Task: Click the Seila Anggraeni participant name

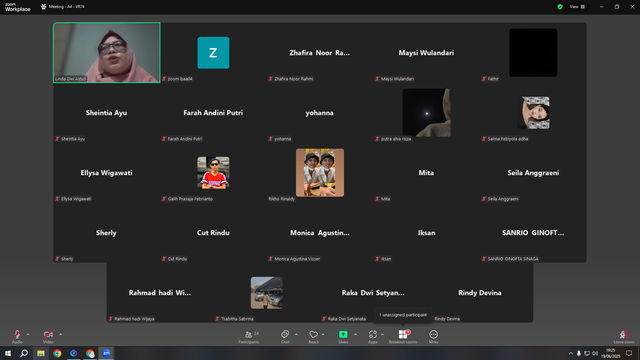Action: pos(533,173)
